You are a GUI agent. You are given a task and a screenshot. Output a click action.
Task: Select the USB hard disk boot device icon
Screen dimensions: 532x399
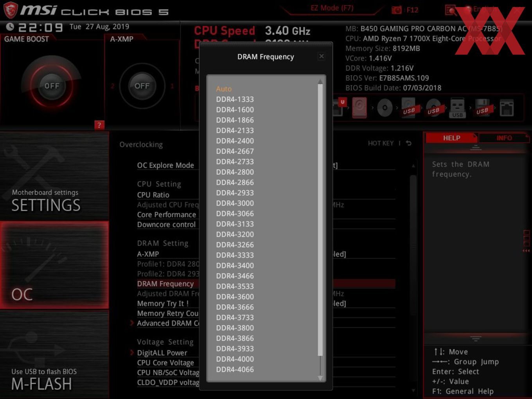(410, 108)
